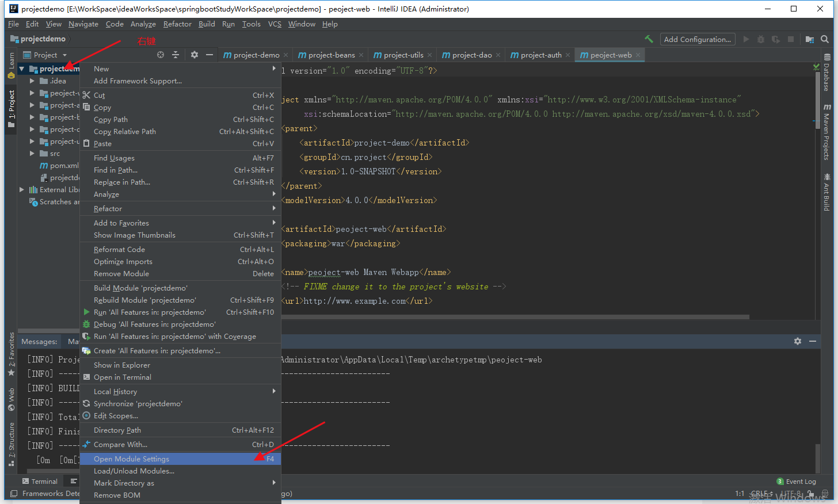Click the Collapse All icon in the Project panel
The image size is (838, 504).
click(x=176, y=55)
